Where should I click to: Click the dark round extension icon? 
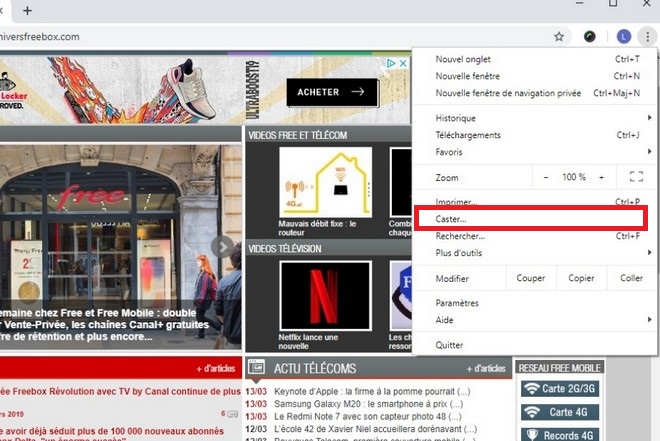coord(591,37)
